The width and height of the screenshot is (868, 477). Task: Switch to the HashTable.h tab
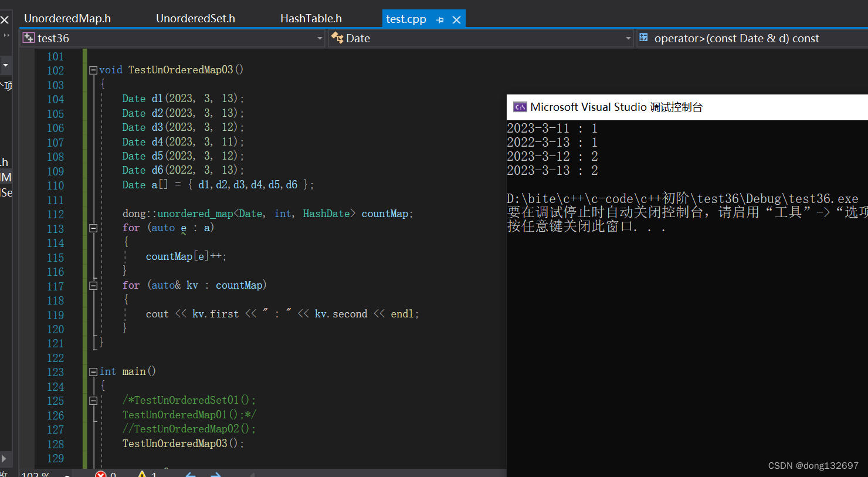(x=311, y=19)
